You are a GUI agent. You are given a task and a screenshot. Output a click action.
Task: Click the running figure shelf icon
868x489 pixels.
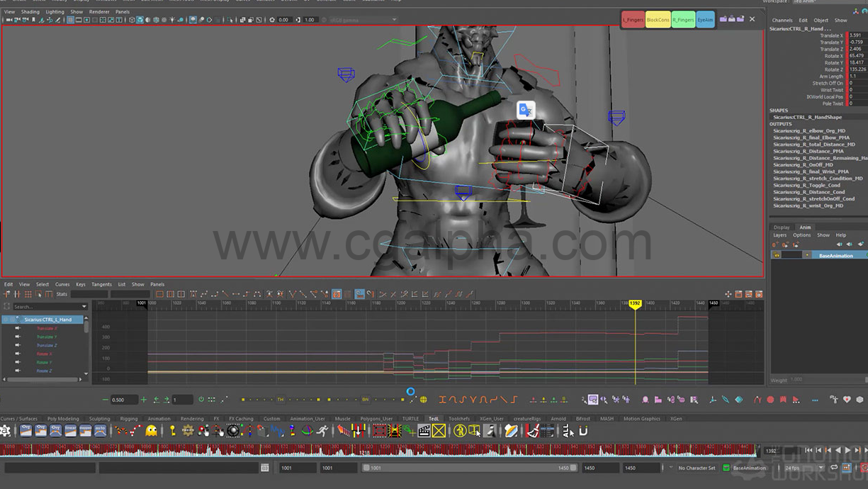point(323,431)
